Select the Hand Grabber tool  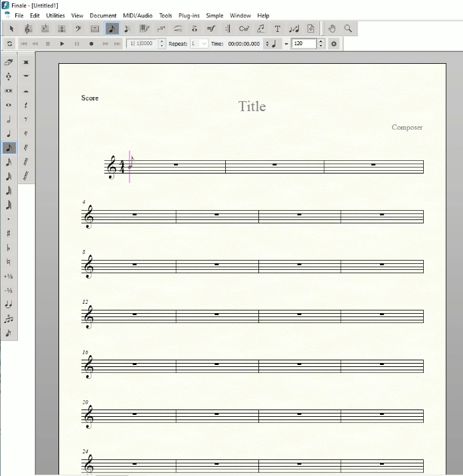(332, 29)
